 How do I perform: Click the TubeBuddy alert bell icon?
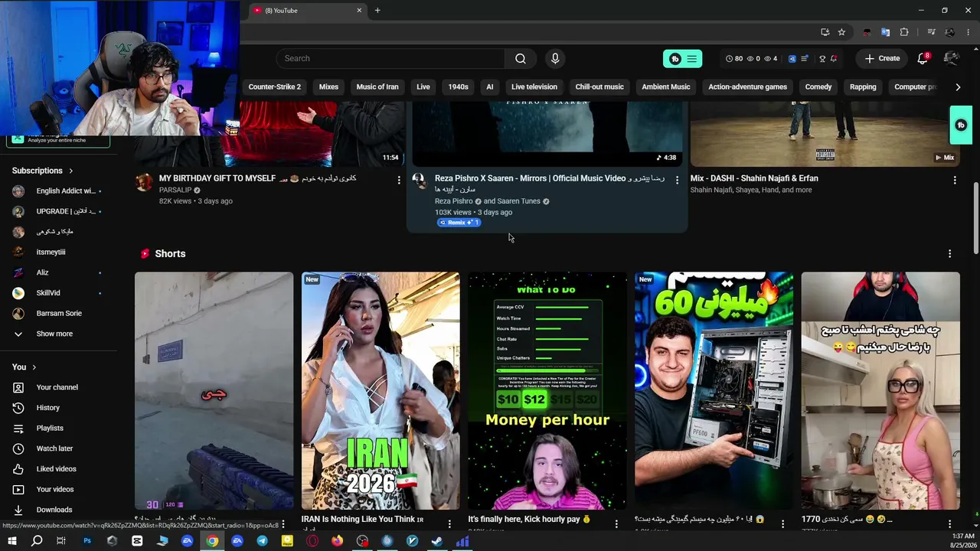834,58
